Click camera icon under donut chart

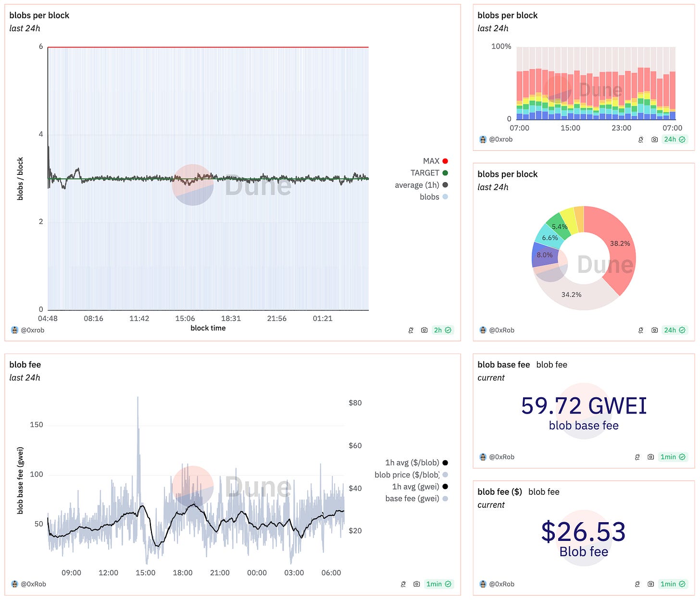[x=654, y=330]
